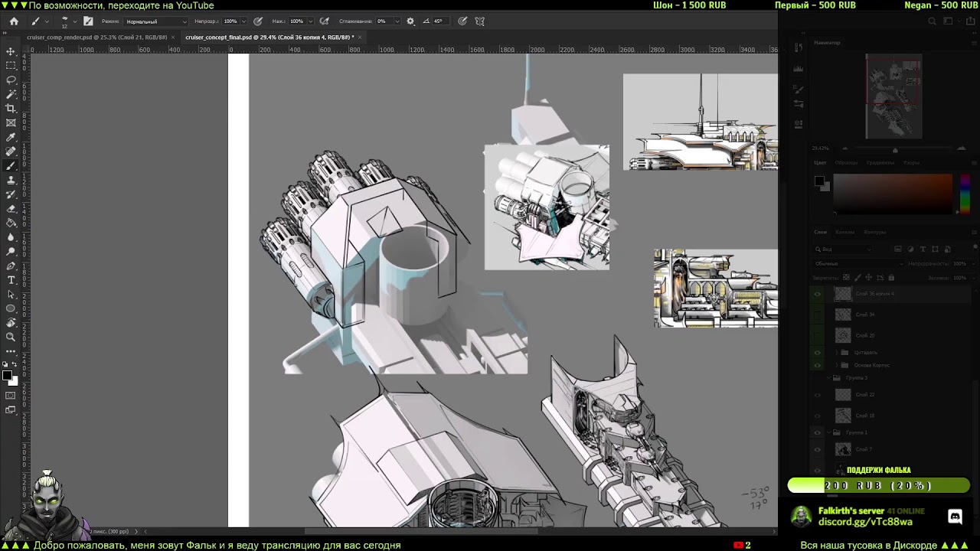Viewport: 980px width, 551px height.
Task: Select the Hand tool
Action: [11, 323]
